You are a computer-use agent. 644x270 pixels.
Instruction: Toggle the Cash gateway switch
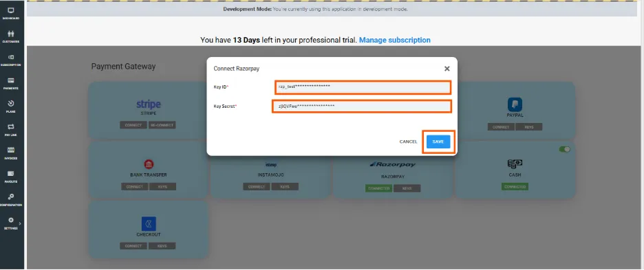(x=564, y=149)
